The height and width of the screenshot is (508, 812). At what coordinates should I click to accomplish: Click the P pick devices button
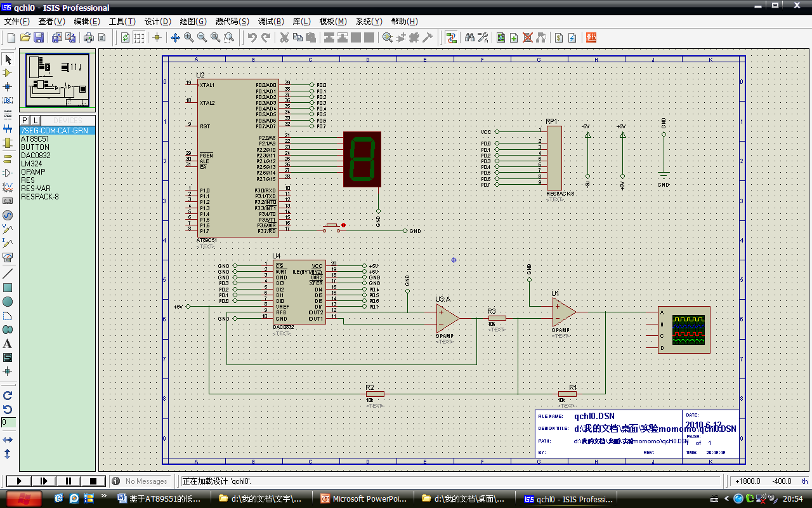pyautogui.click(x=25, y=121)
